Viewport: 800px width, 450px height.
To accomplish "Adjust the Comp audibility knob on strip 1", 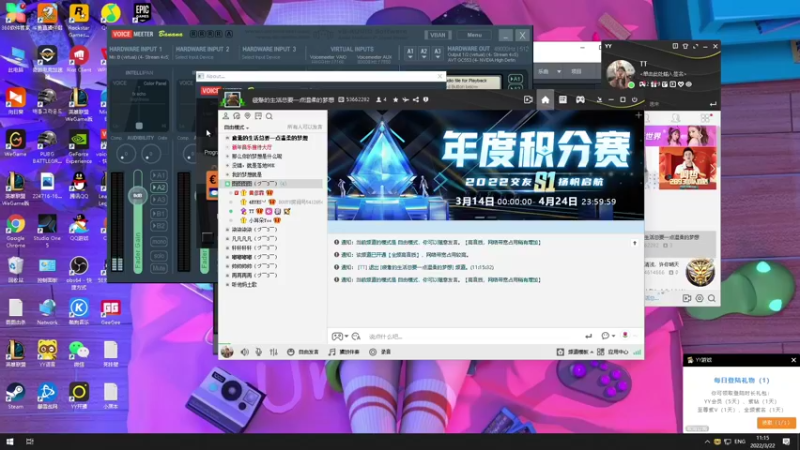I will click(x=126, y=153).
